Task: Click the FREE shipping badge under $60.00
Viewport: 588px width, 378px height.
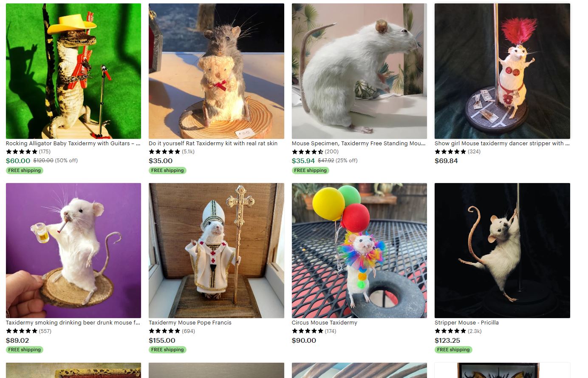Action: [x=25, y=170]
